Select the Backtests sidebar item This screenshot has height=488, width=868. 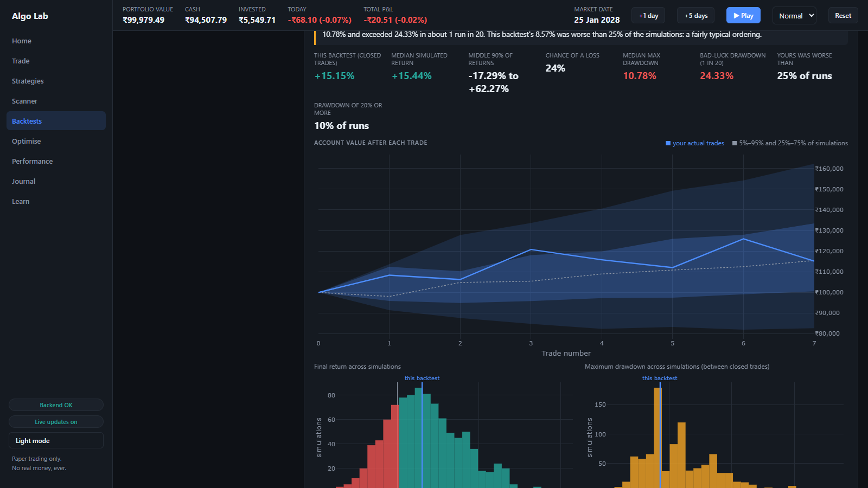tap(56, 121)
